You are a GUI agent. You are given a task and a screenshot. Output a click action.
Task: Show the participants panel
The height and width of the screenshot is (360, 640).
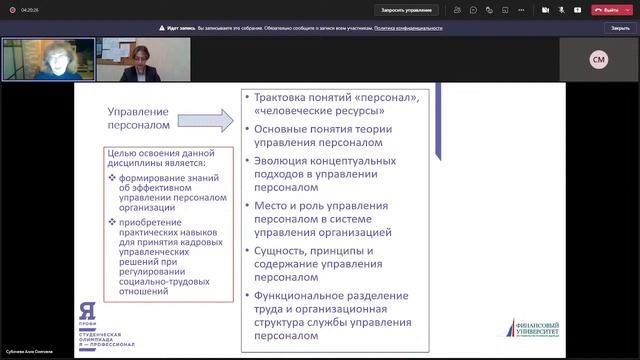click(457, 10)
